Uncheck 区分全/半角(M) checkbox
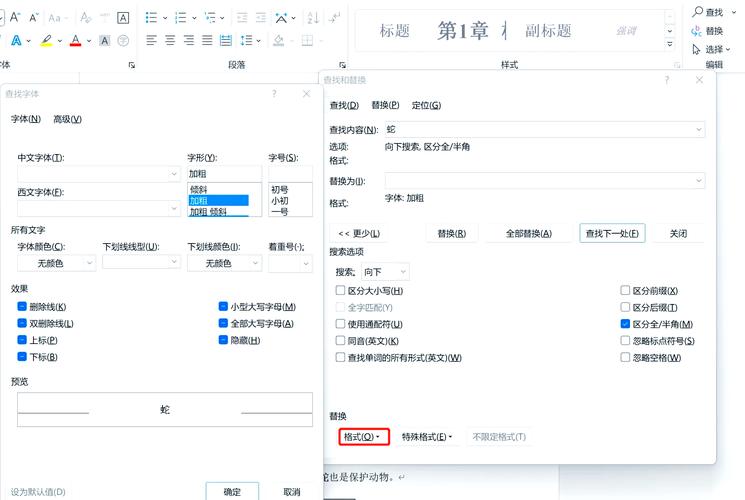The width and height of the screenshot is (745, 500). tap(625, 324)
